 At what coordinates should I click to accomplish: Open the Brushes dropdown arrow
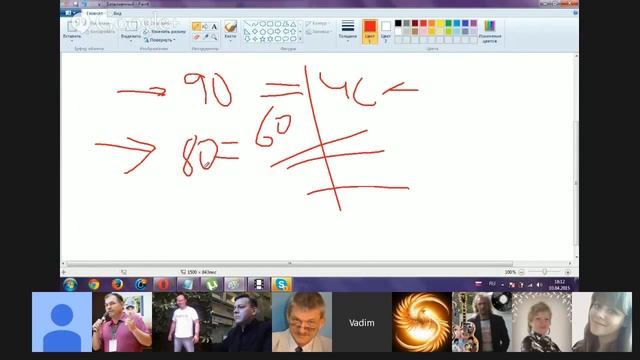[230, 41]
